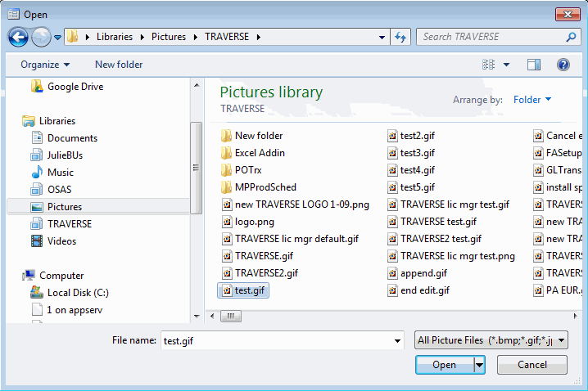This screenshot has height=391, width=588.
Task: Click the refresh button beside address bar
Action: (x=401, y=37)
